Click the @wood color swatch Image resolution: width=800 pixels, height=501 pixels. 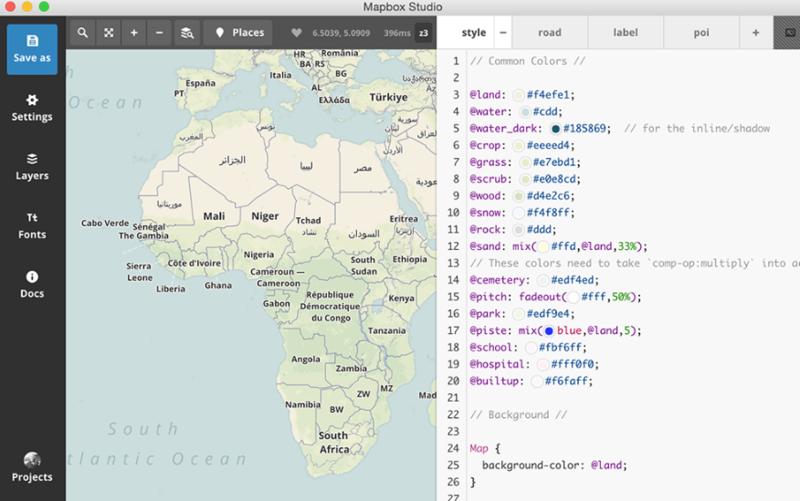click(x=518, y=196)
